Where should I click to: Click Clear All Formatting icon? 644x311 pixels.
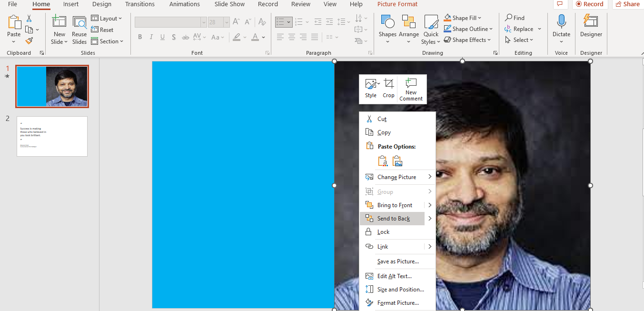(x=262, y=22)
